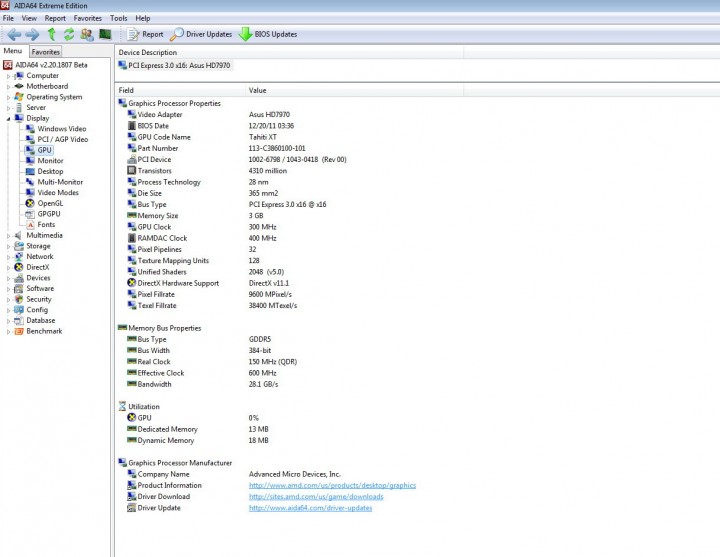720x557 pixels.
Task: Select PCI / AGP Video in tree
Action: click(x=62, y=139)
